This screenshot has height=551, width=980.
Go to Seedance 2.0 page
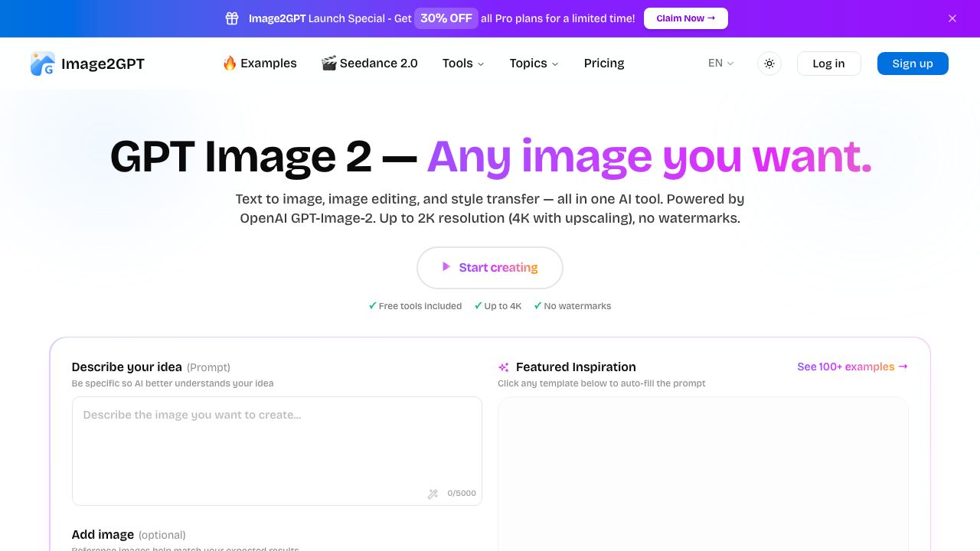click(x=370, y=64)
